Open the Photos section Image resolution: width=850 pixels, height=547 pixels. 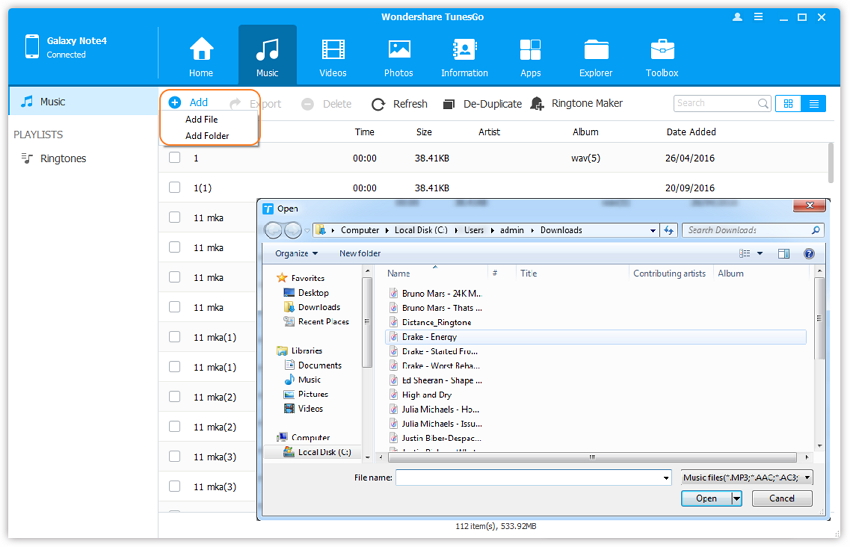[x=398, y=55]
